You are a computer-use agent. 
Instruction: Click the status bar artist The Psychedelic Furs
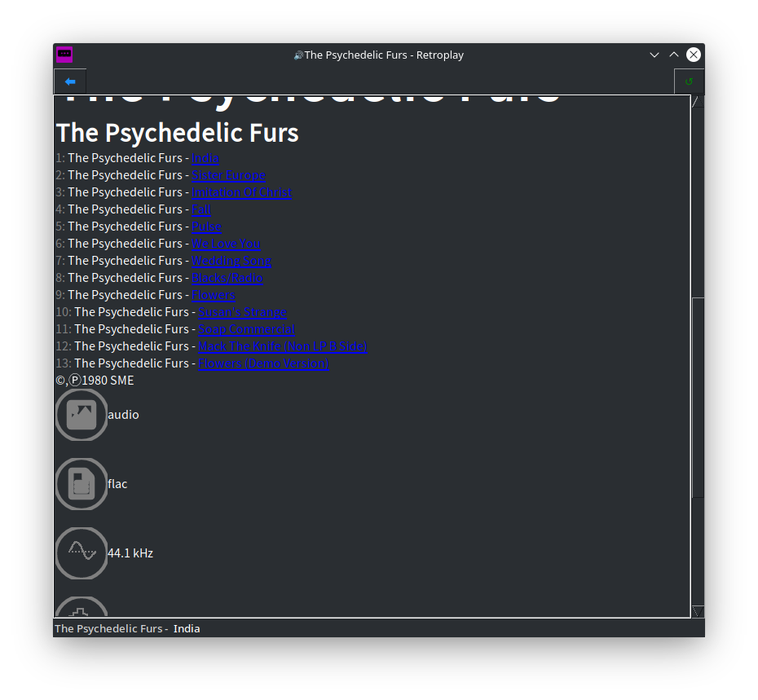(x=108, y=628)
